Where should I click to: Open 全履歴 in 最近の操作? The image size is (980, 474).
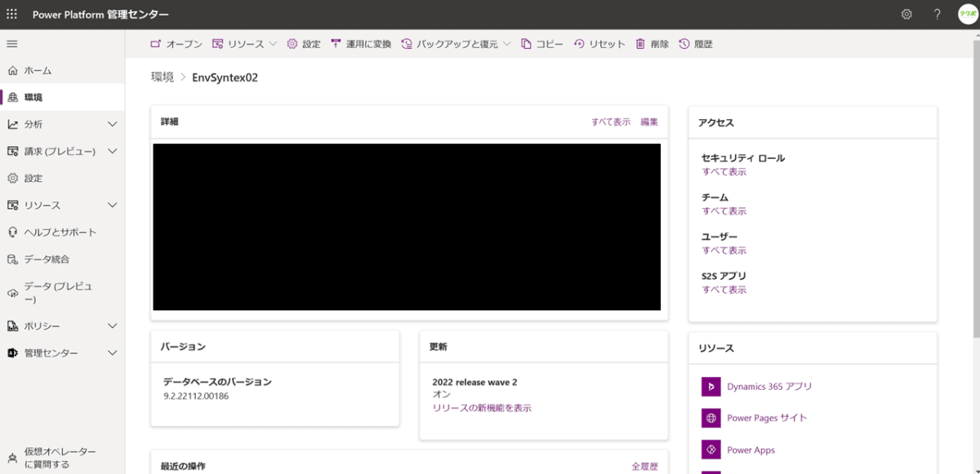click(644, 467)
